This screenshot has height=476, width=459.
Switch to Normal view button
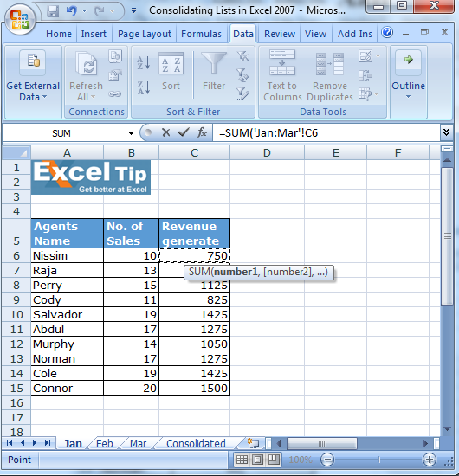242,460
